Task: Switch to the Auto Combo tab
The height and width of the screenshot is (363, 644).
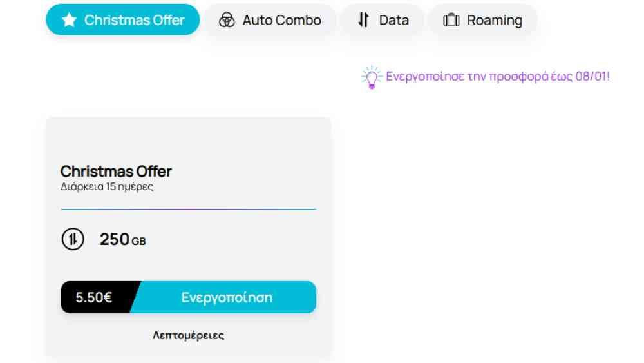Action: click(x=270, y=20)
